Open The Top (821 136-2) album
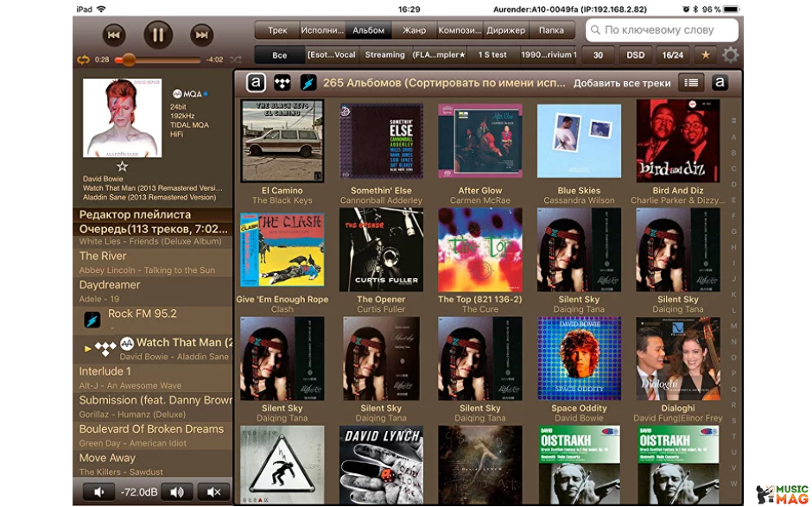 coord(480,250)
